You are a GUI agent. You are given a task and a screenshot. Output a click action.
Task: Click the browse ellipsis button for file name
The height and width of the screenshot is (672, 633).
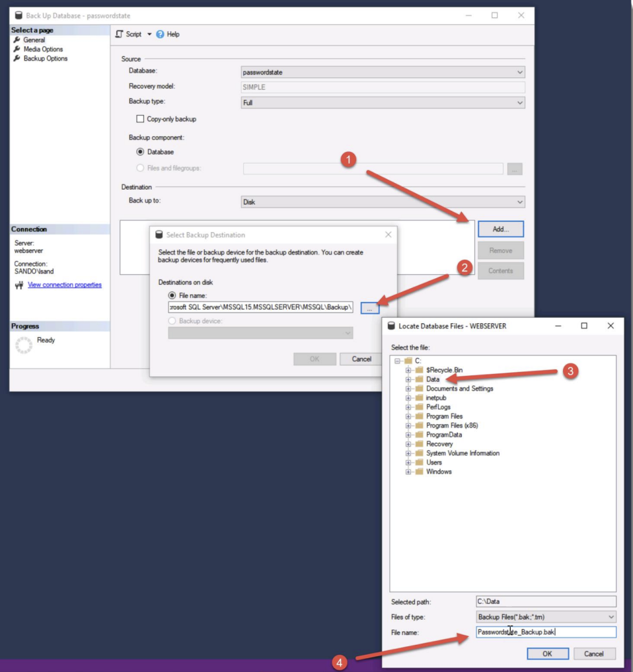(x=370, y=308)
